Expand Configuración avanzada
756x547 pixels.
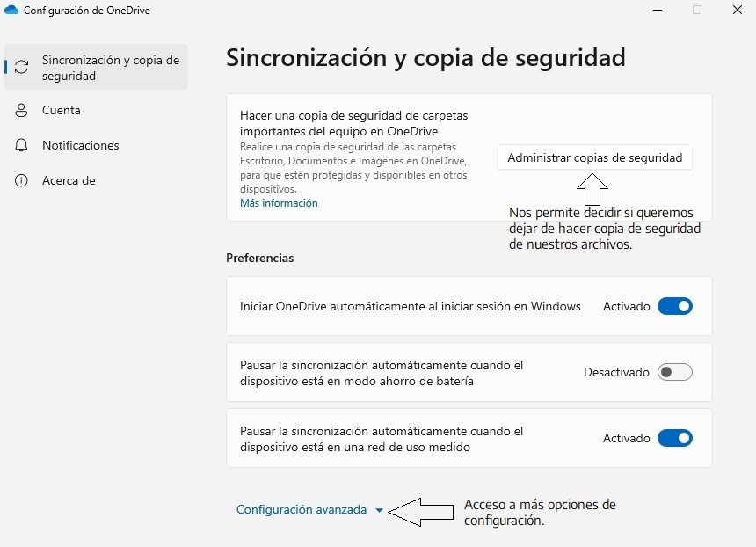click(x=309, y=510)
